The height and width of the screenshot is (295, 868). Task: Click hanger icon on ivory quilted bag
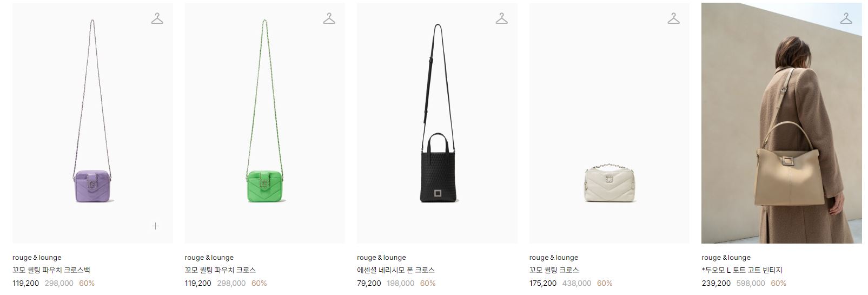673,18
